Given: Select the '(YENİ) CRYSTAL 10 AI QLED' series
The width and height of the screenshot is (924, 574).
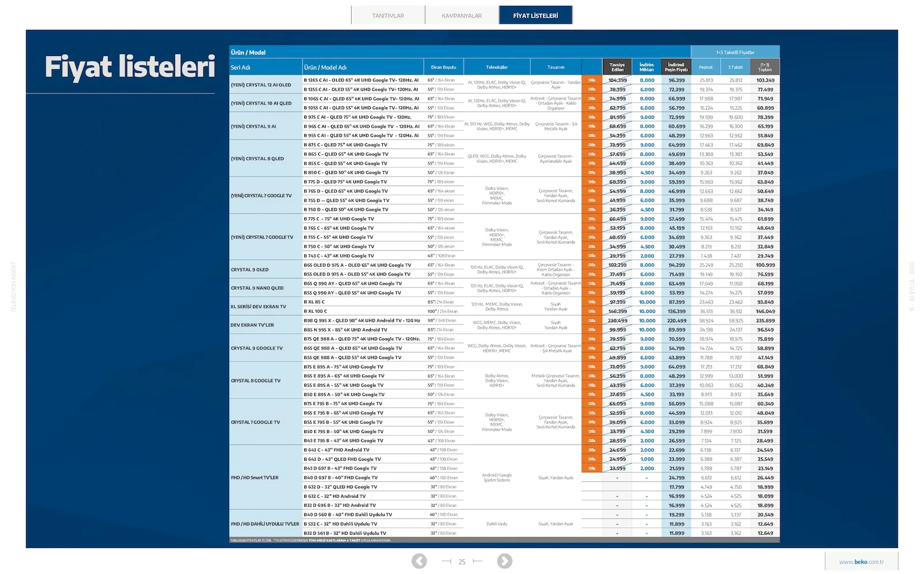Looking at the screenshot, I should tap(261, 103).
